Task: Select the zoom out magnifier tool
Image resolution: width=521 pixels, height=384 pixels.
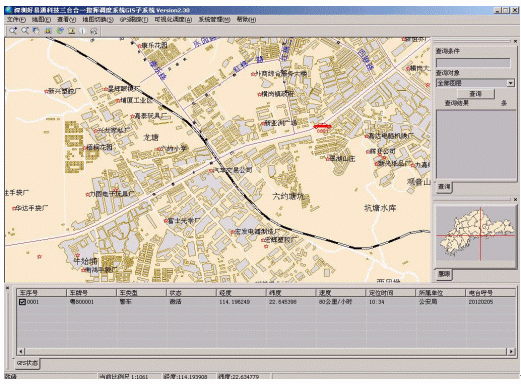Action: point(25,31)
